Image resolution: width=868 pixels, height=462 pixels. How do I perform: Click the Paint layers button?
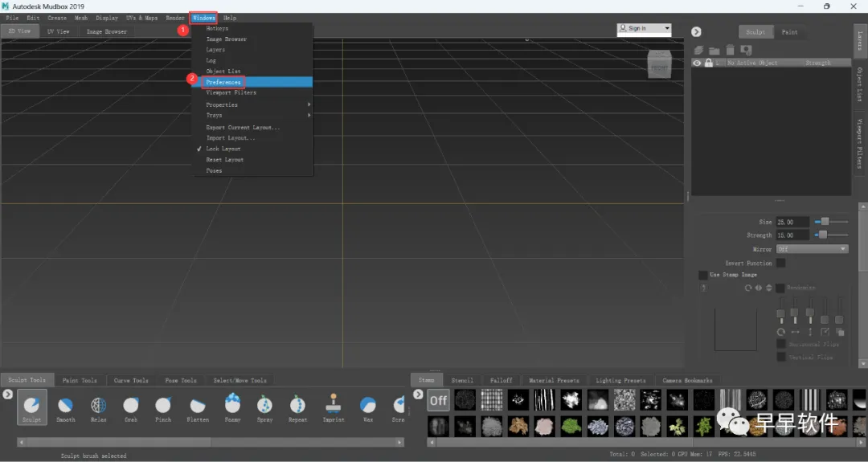pyautogui.click(x=790, y=32)
